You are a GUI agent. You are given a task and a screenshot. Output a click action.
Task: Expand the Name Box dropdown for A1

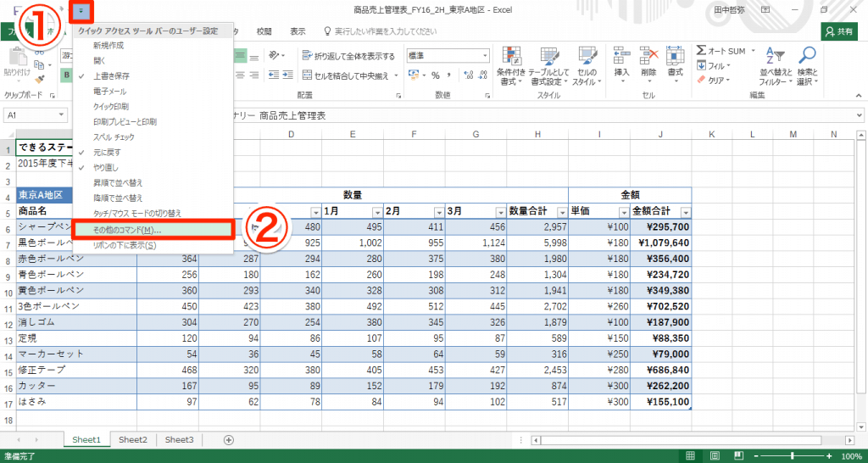[62, 114]
